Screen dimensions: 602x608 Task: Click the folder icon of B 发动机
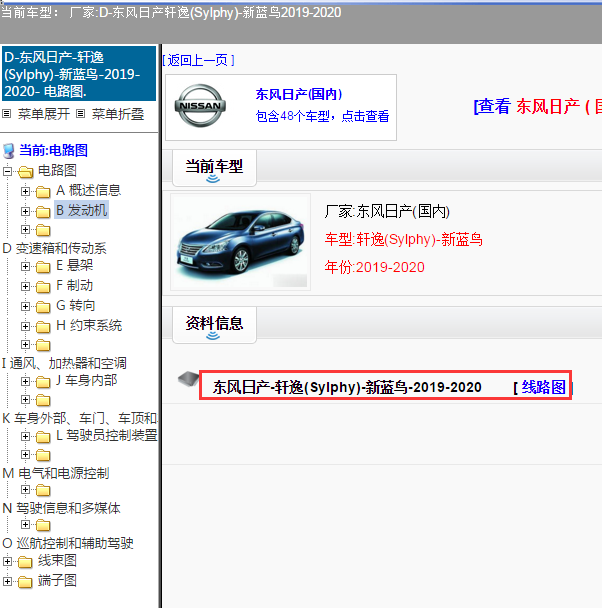point(43,212)
